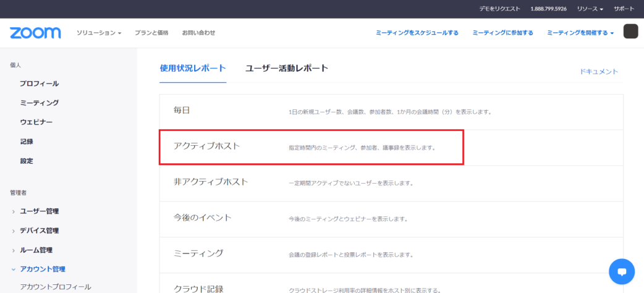Viewport: 644px width, 293px height.
Task: Open the アクティブホスト report
Action: tap(206, 146)
